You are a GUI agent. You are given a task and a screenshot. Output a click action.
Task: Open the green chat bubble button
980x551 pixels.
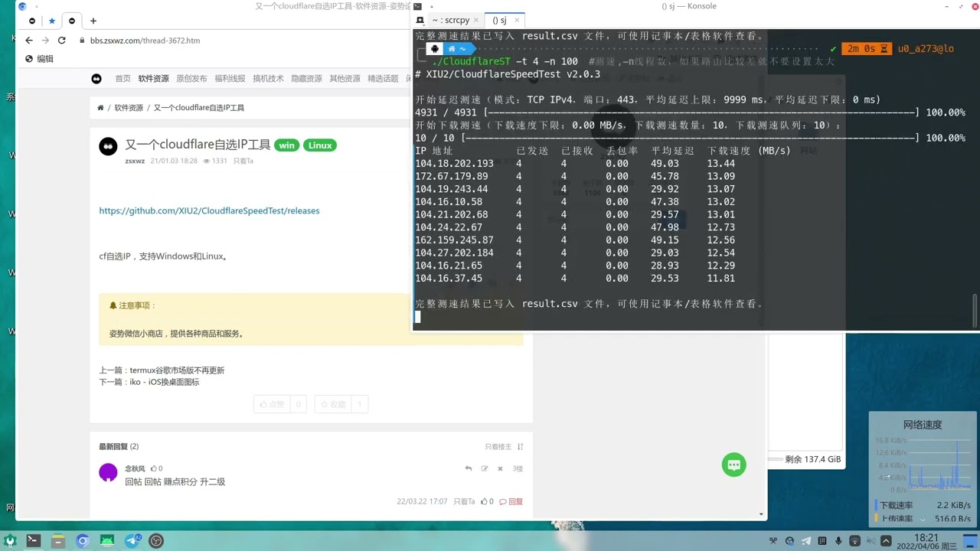click(733, 465)
